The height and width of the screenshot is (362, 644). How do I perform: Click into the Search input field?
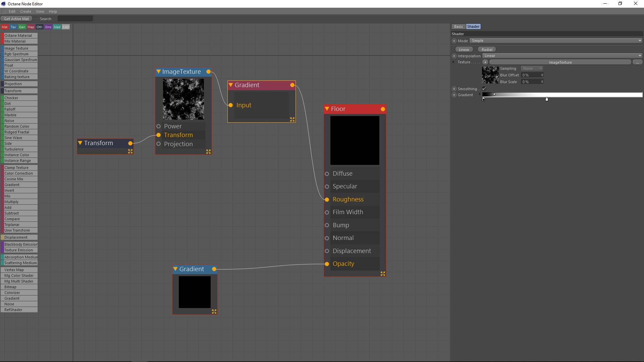[x=75, y=19]
